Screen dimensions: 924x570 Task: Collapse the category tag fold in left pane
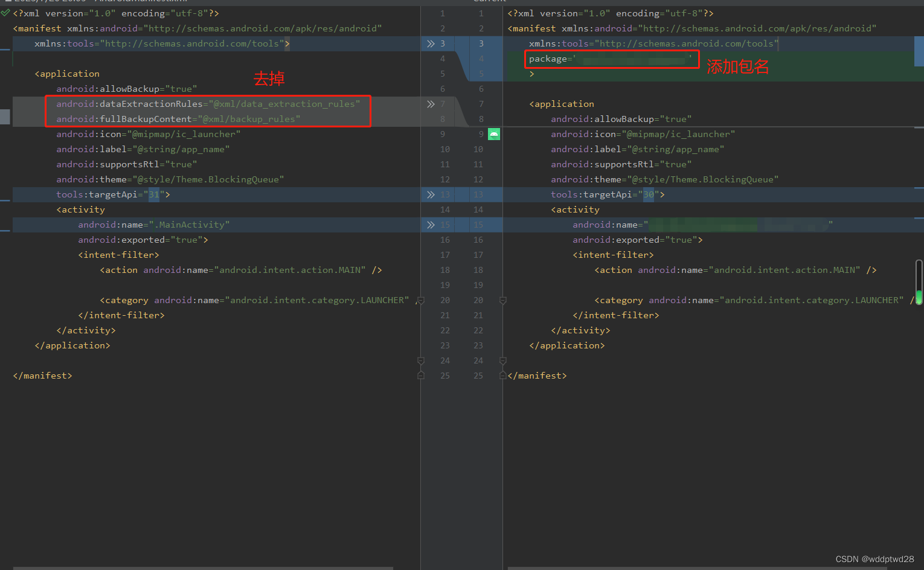click(421, 300)
